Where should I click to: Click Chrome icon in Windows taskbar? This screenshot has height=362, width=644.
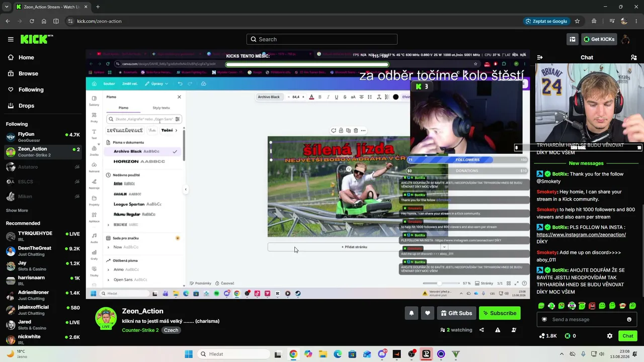[x=293, y=354]
